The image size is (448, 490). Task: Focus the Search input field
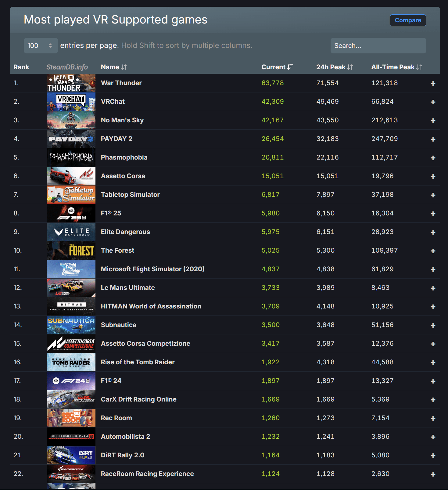pos(378,45)
